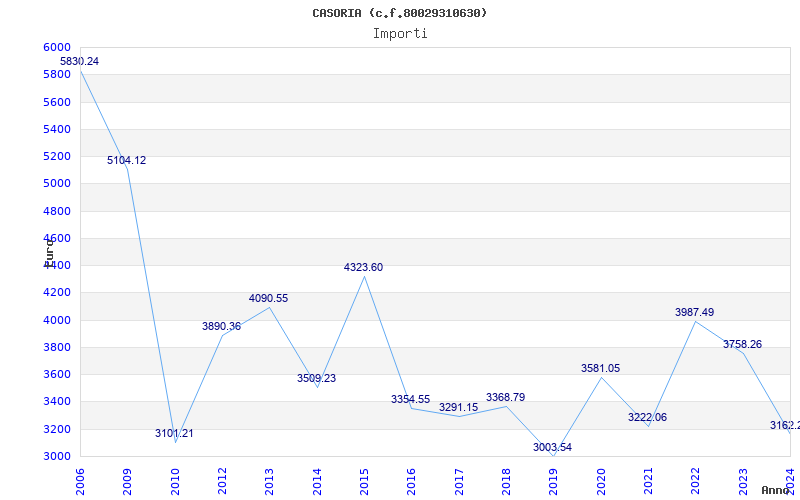800x500 pixels.
Task: Click the 2013 x-axis year label
Action: coord(269,482)
